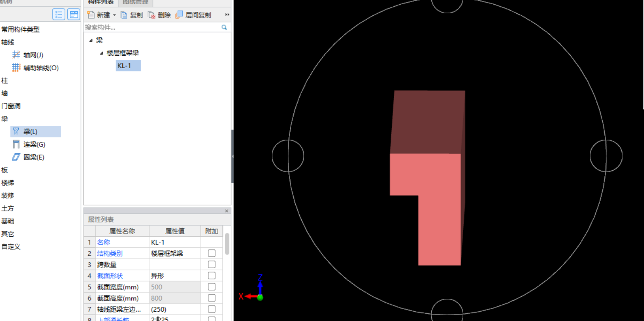This screenshot has width=644, height=321.
Task: Collapse the 梁 tree node
Action: pos(91,40)
